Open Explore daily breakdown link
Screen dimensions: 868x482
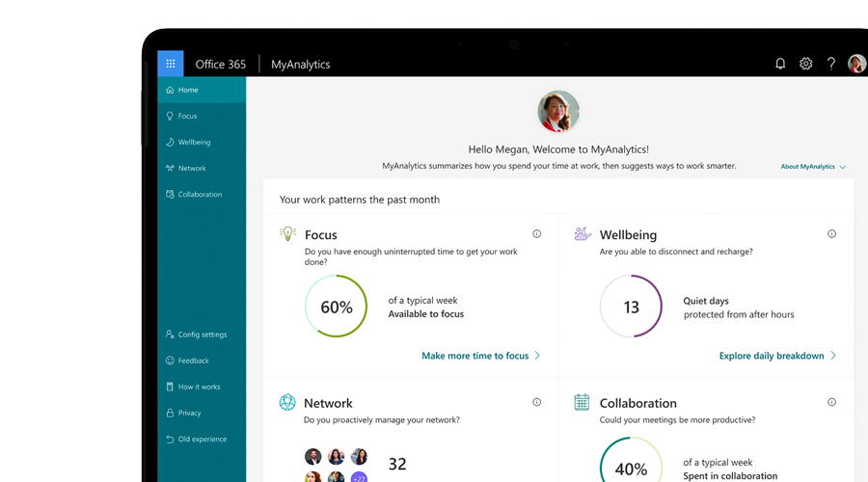772,356
